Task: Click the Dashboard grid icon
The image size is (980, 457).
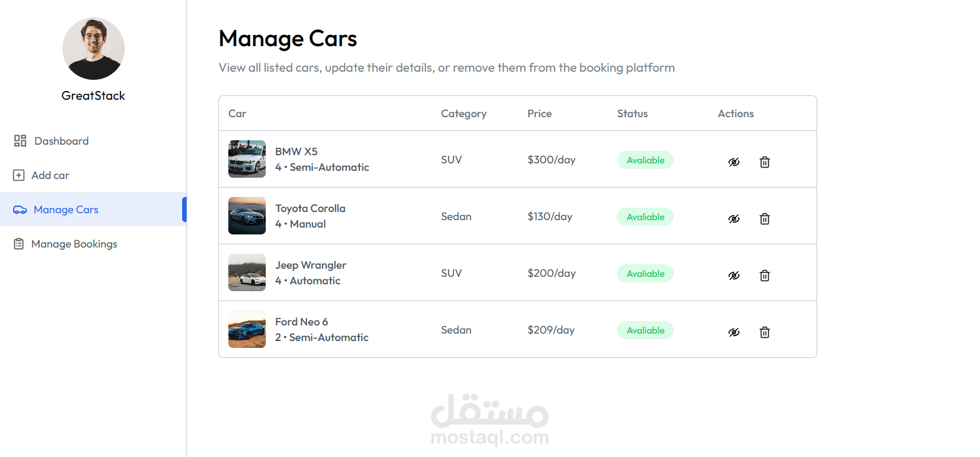Action: coord(20,141)
